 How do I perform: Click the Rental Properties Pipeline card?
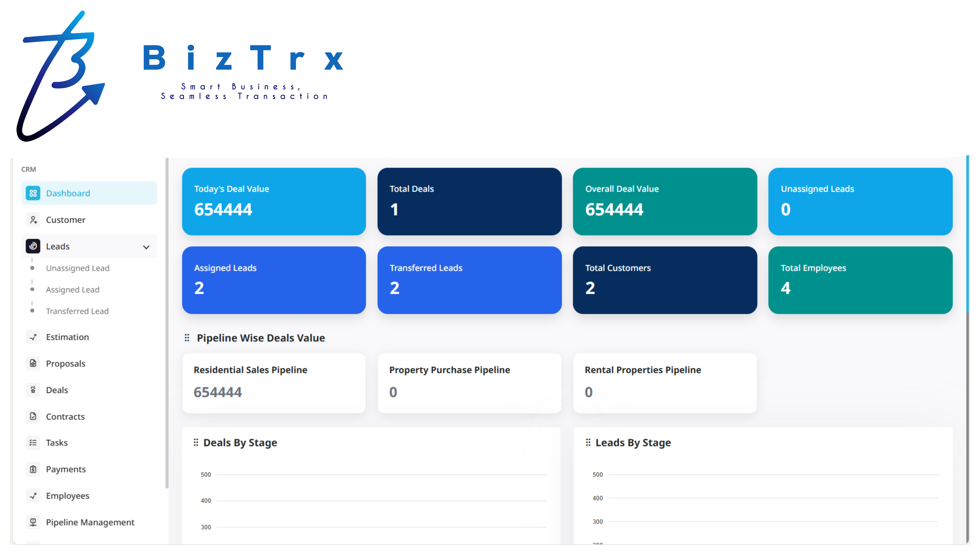[665, 383]
